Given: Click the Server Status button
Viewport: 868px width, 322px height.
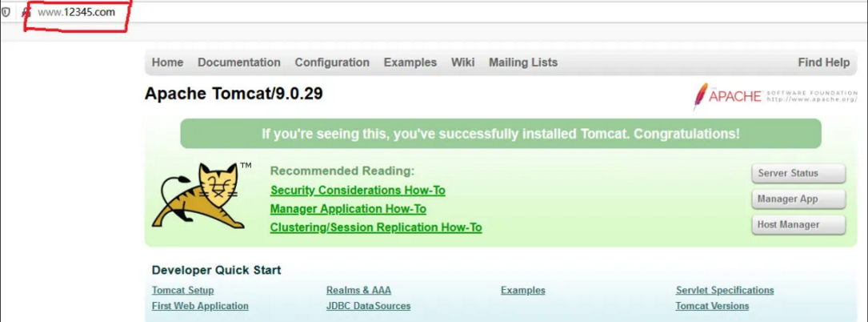Looking at the screenshot, I should tap(798, 173).
